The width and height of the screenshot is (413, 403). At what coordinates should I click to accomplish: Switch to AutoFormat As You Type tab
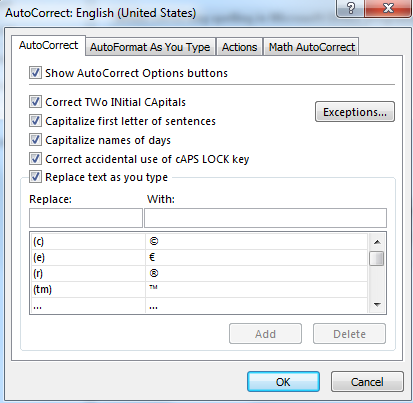pos(150,47)
